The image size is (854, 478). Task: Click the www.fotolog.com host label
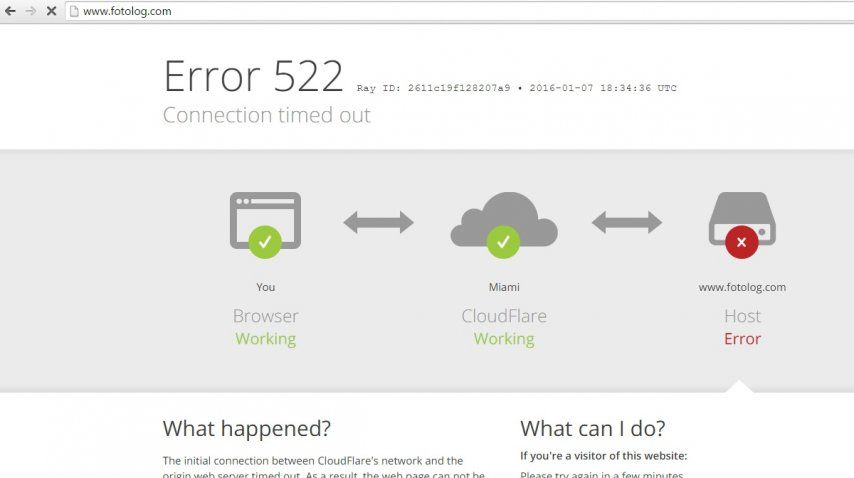(742, 287)
